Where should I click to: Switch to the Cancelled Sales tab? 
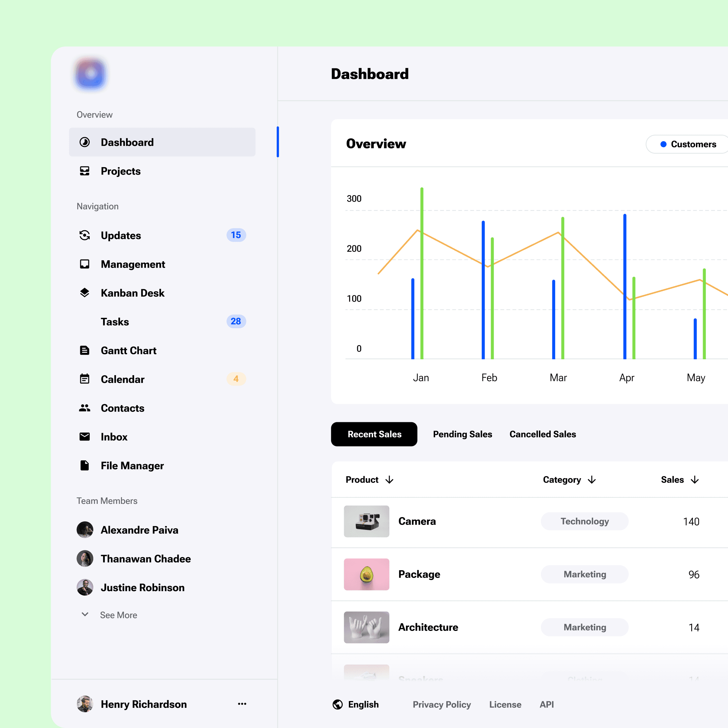[x=542, y=434]
